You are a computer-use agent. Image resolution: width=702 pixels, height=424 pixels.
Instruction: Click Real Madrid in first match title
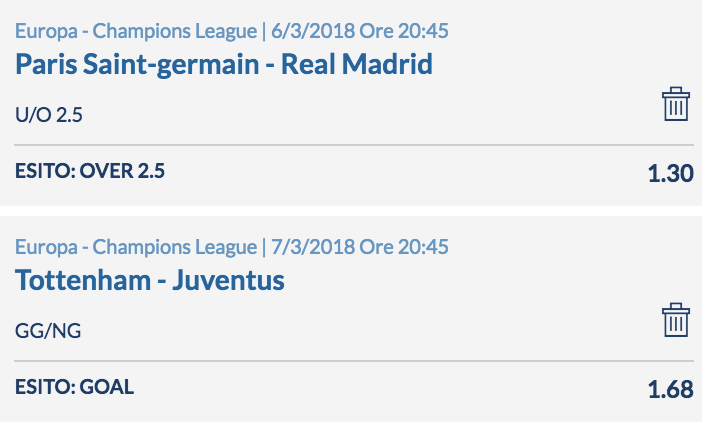point(357,64)
